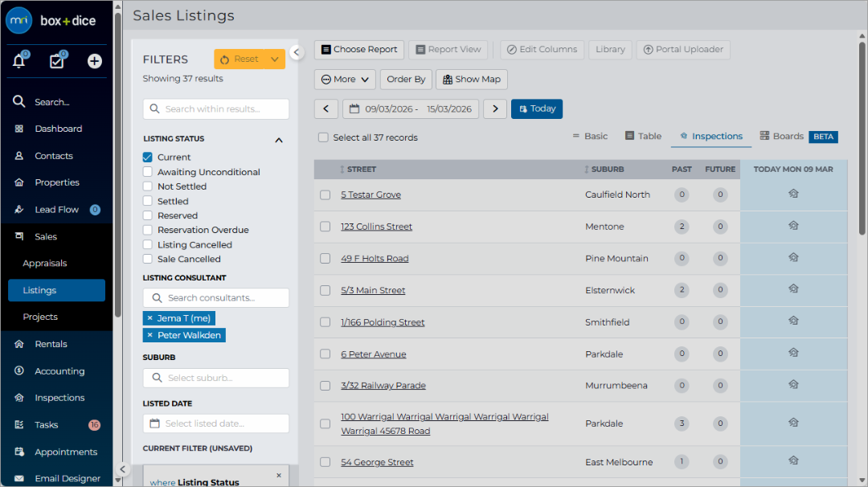
Task: Sort by the Suburb column header
Action: tap(604, 170)
